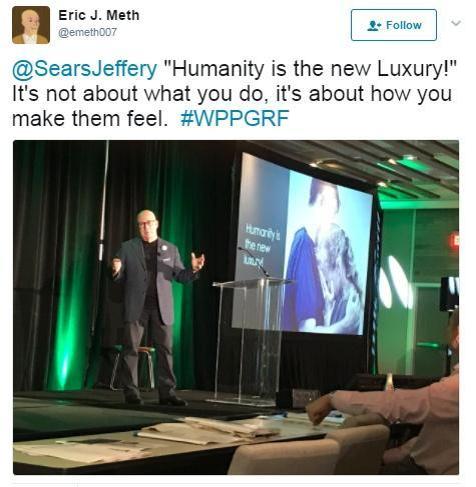Open the attached conference photo
The height and width of the screenshot is (487, 476).
pyautogui.click(x=236, y=307)
